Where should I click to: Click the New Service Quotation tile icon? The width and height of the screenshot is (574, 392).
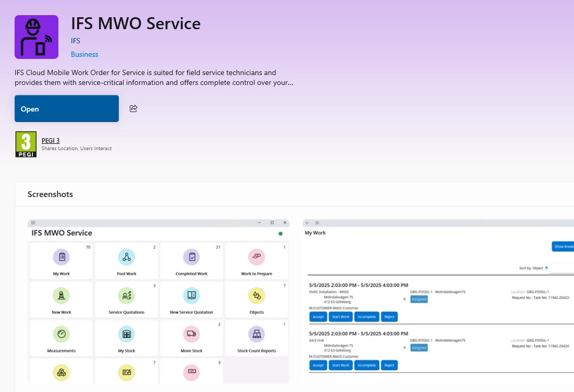[191, 296]
